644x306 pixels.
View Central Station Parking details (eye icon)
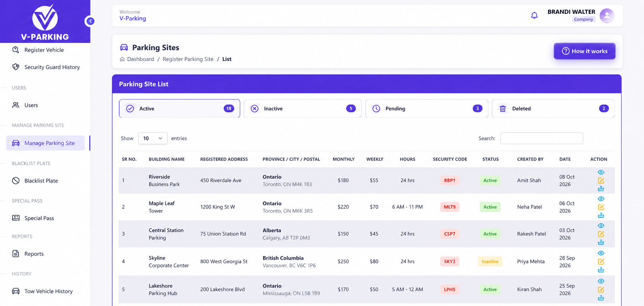(601, 226)
